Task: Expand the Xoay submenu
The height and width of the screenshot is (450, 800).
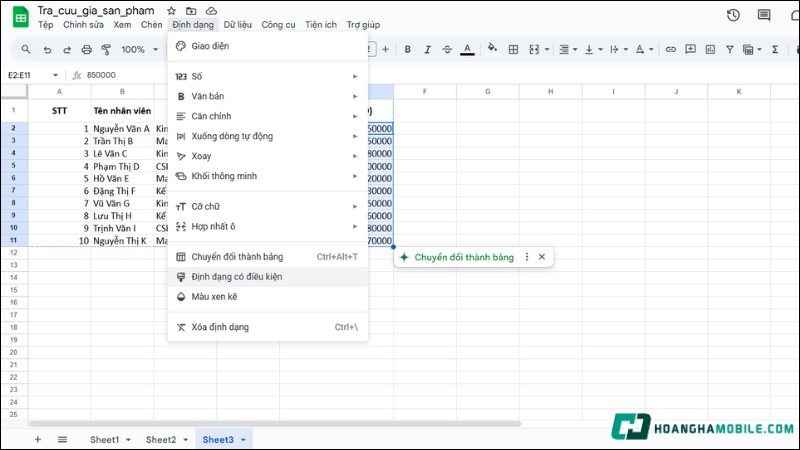Action: tap(267, 156)
